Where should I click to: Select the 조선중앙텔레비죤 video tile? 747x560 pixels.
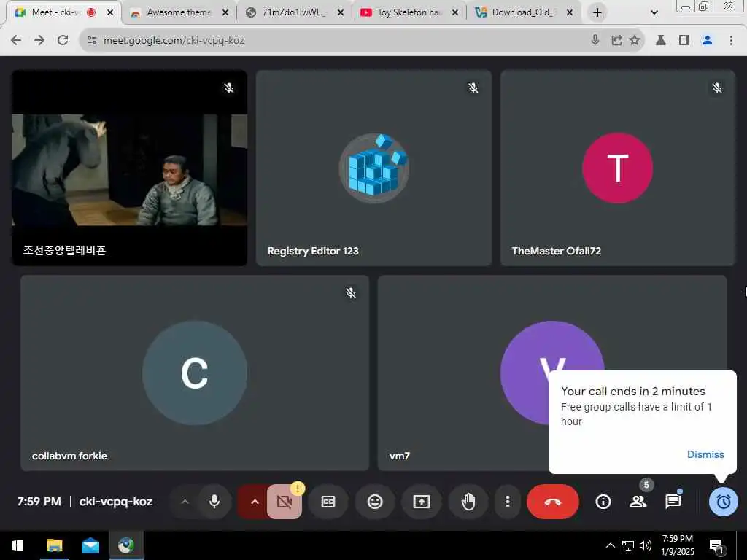point(130,168)
